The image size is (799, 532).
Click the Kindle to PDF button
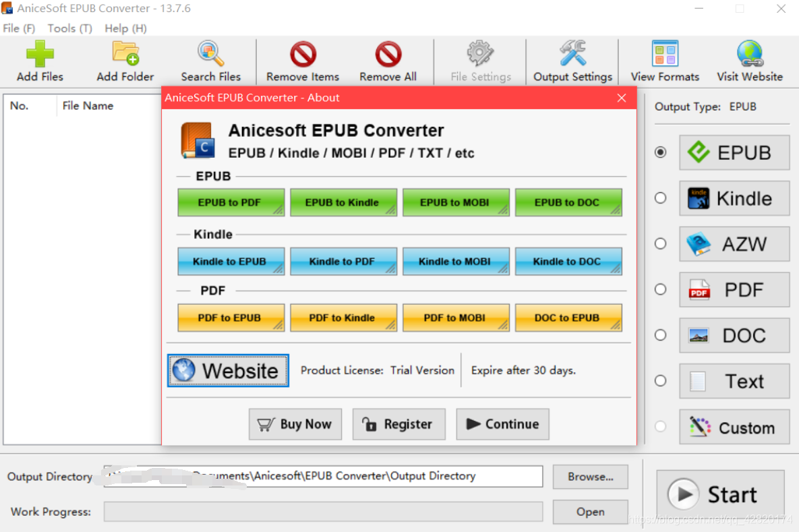(x=343, y=262)
